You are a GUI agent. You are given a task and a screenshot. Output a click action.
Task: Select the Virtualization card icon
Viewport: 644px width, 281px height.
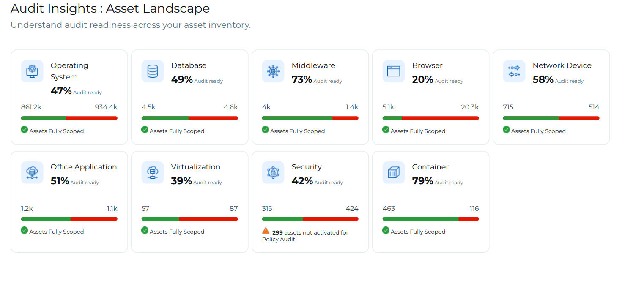pyautogui.click(x=153, y=172)
